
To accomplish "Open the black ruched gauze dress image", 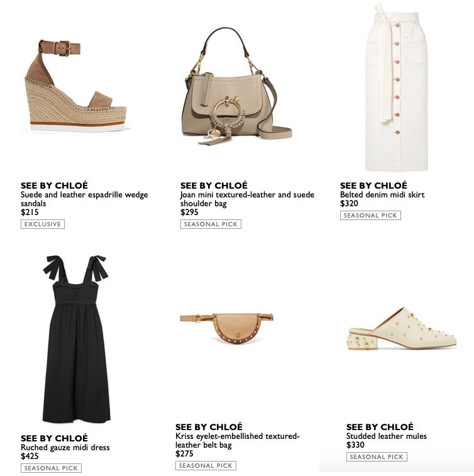I will (x=76, y=339).
